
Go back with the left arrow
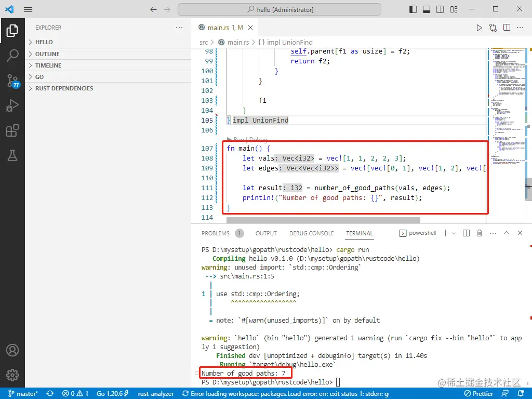pos(153,9)
